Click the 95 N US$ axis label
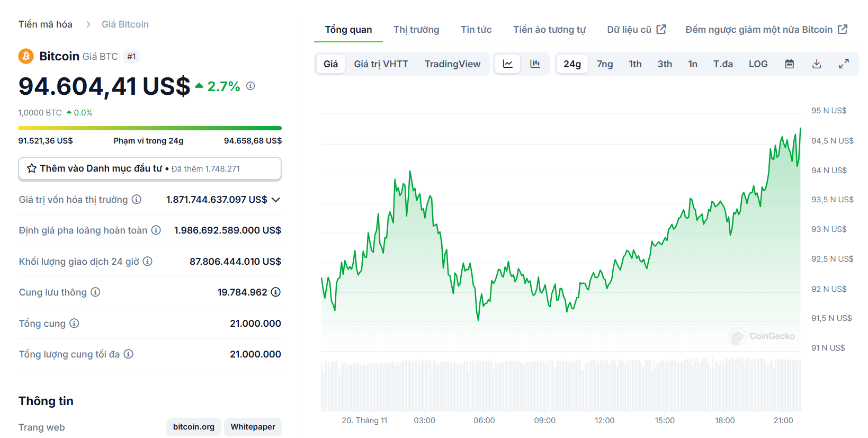The height and width of the screenshot is (438, 868). click(x=829, y=111)
